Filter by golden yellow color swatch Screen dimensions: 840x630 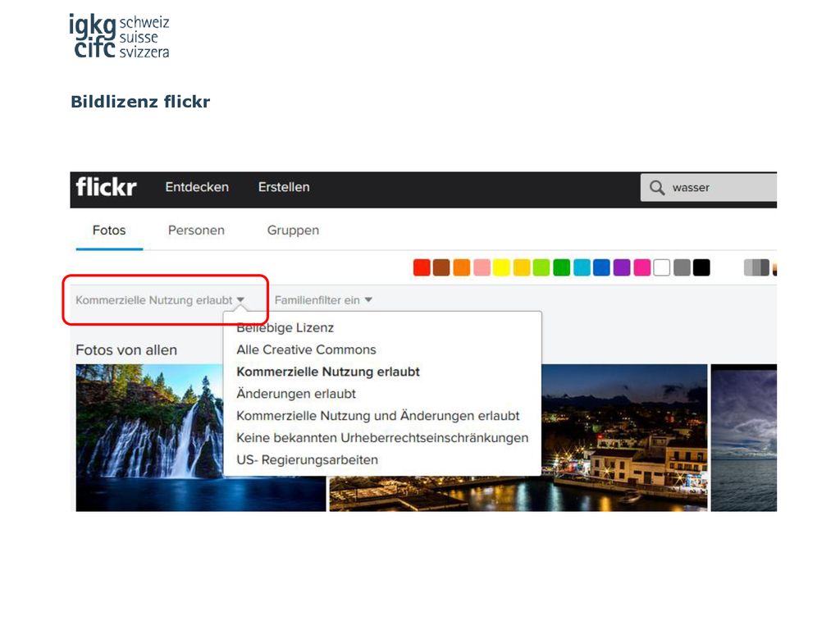pos(522,267)
